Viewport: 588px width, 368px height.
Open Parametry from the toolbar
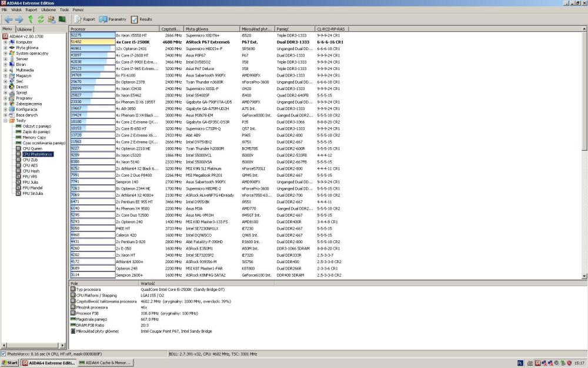click(113, 19)
